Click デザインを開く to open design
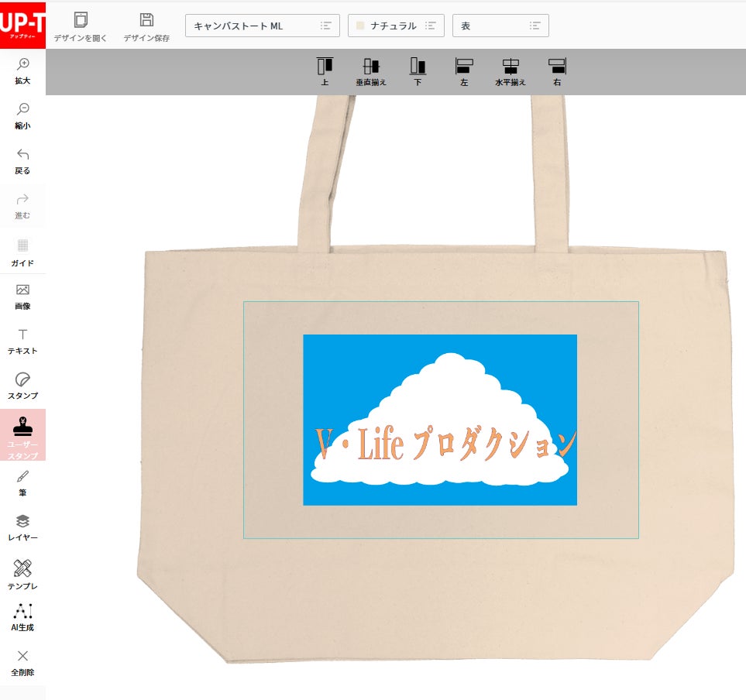This screenshot has width=746, height=700. tap(81, 26)
